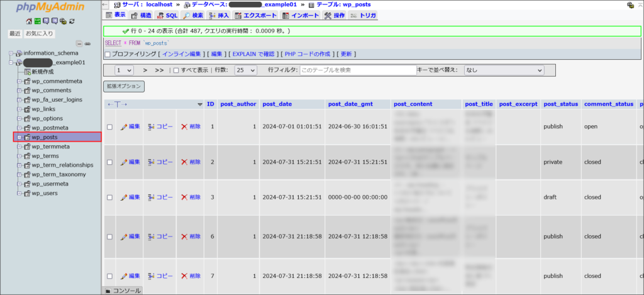Copy the row with ID 2

[x=160, y=162]
